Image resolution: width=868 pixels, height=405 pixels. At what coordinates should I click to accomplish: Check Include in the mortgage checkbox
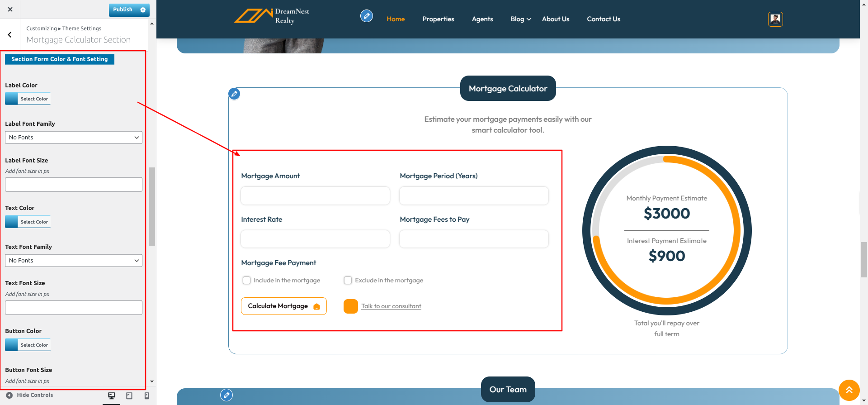[246, 281]
